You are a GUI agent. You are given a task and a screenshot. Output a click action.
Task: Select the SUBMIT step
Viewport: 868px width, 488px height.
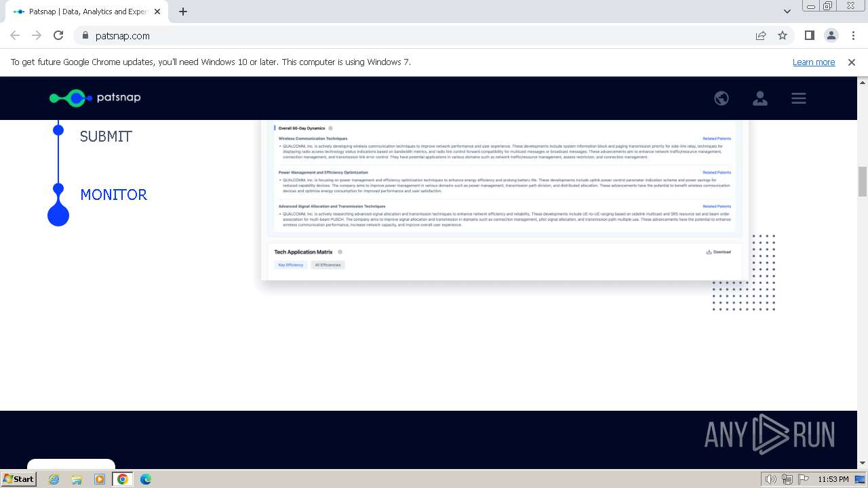click(106, 136)
